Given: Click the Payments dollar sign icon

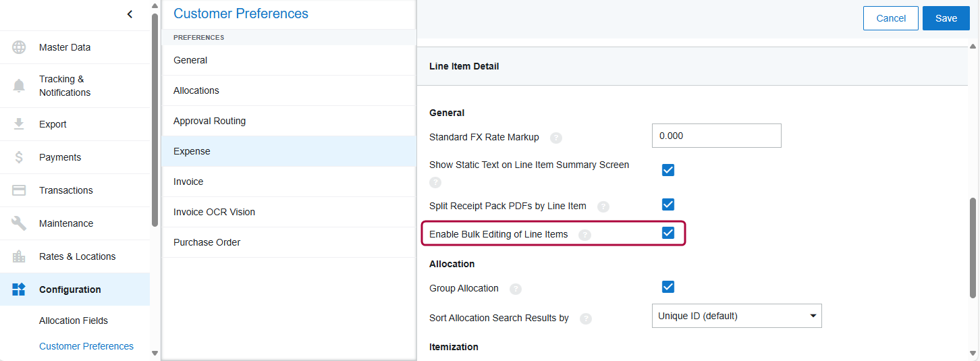Looking at the screenshot, I should (19, 157).
